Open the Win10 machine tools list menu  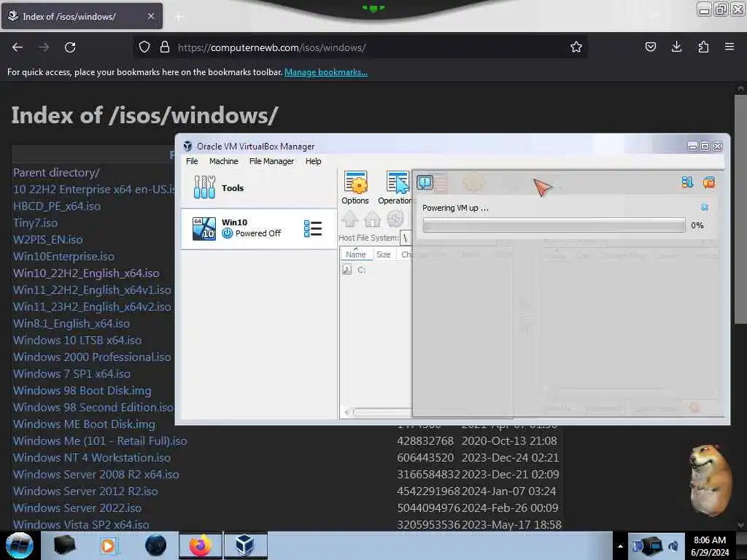[312, 228]
